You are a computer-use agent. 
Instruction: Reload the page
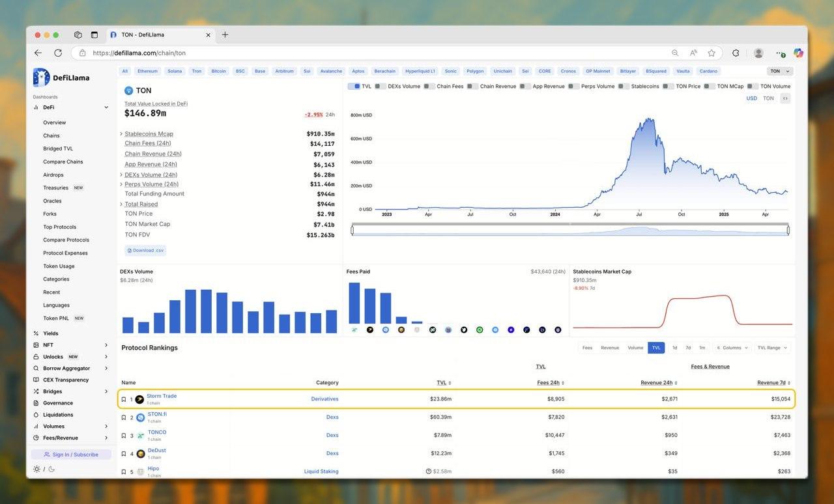(x=58, y=53)
